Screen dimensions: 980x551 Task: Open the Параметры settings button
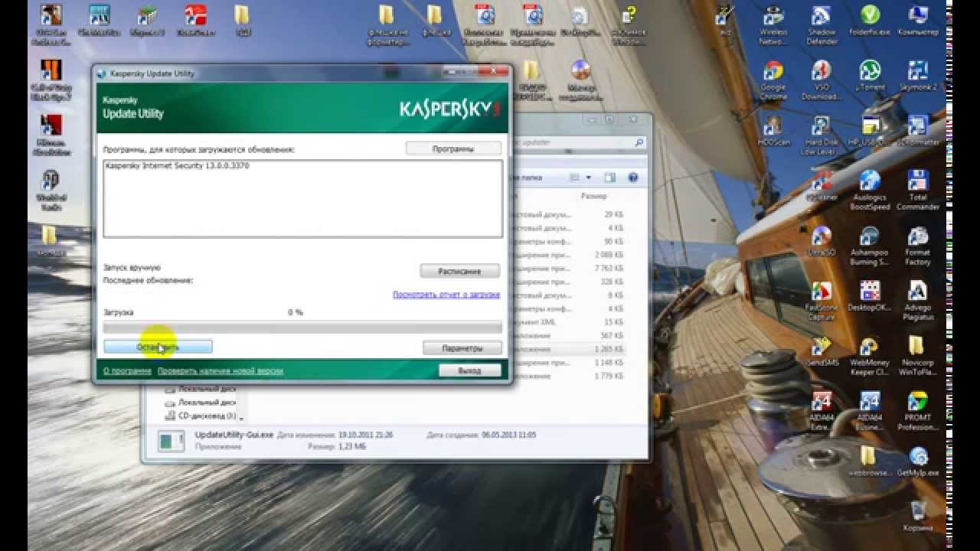[462, 348]
